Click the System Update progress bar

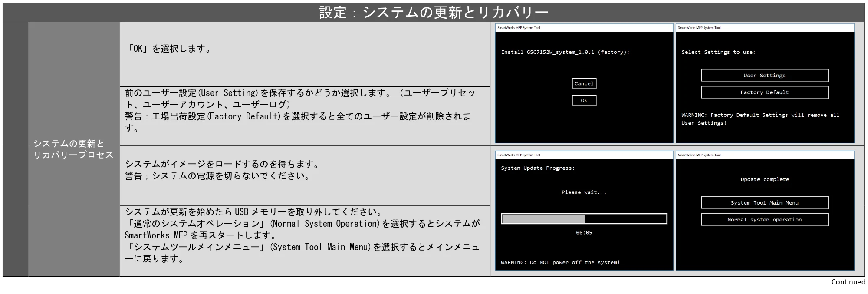[584, 219]
